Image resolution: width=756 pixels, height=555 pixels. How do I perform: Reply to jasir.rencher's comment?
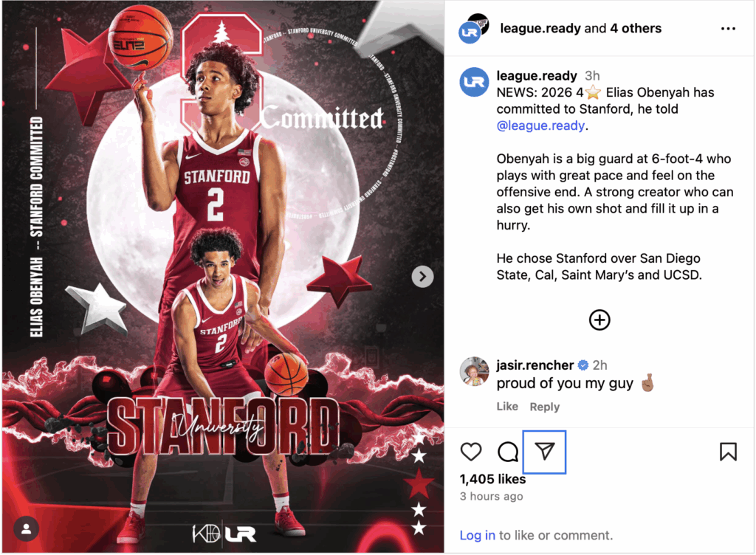(x=544, y=407)
